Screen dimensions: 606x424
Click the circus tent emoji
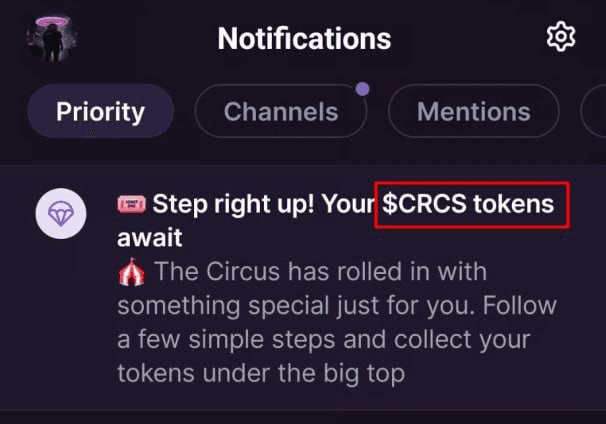129,271
